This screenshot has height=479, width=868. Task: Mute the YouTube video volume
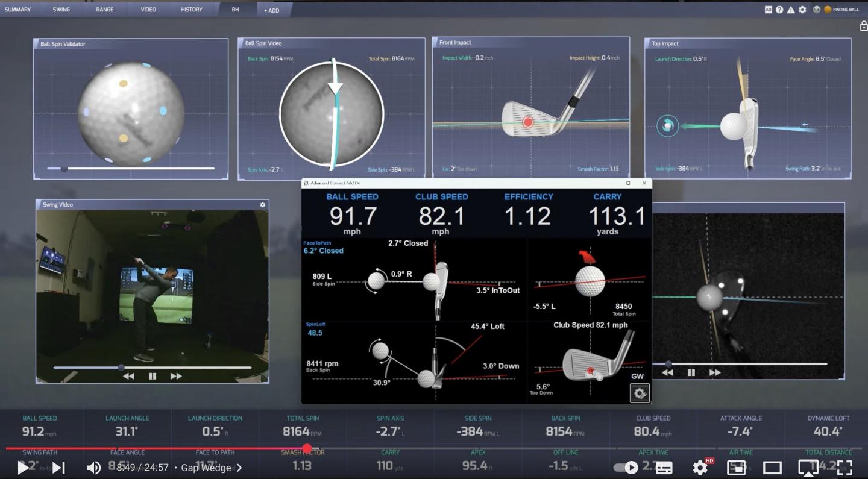tap(94, 468)
